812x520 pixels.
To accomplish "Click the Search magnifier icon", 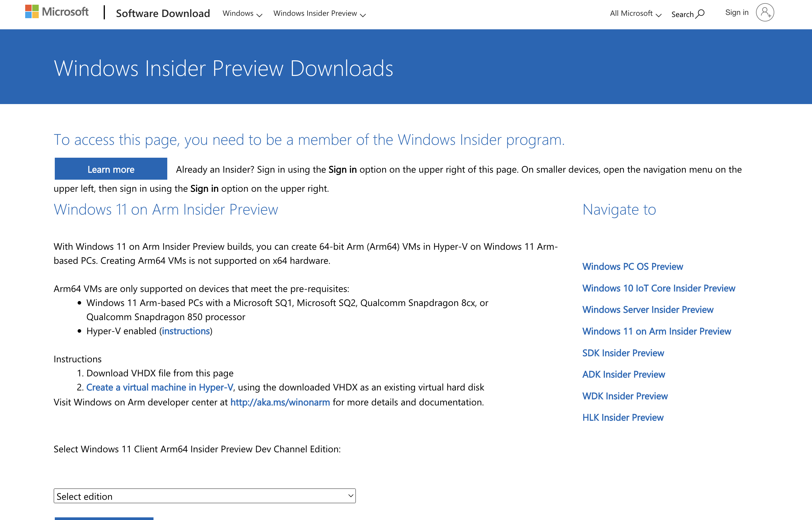I will pyautogui.click(x=700, y=14).
